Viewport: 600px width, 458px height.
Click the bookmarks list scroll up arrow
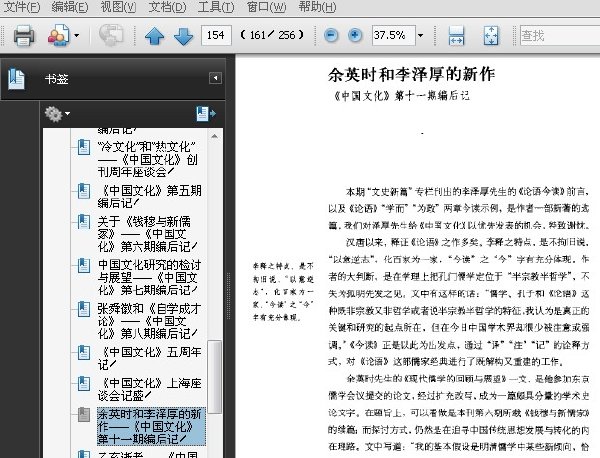tap(215, 136)
